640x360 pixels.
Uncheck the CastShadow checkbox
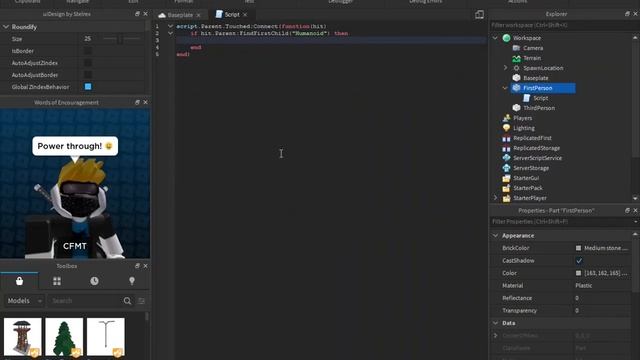579,260
